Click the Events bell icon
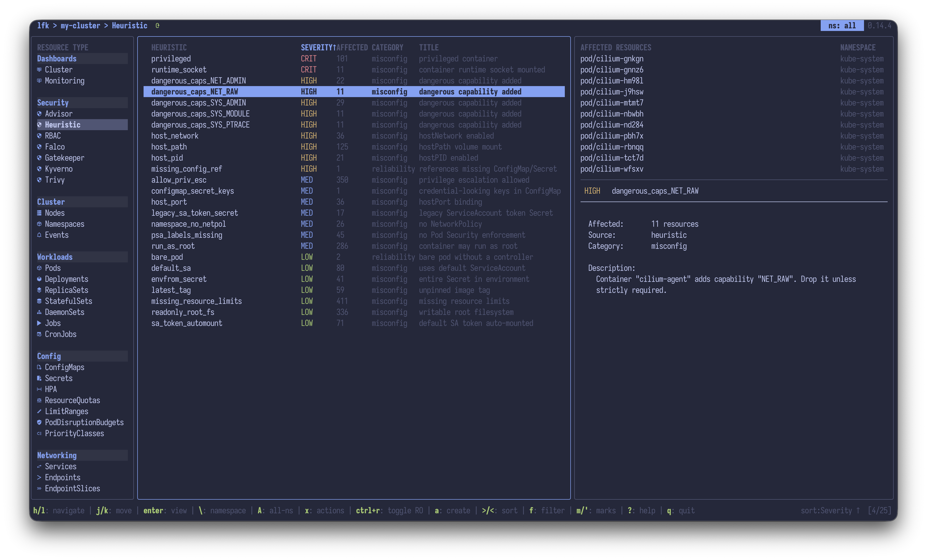Image resolution: width=927 pixels, height=560 pixels. (x=39, y=235)
